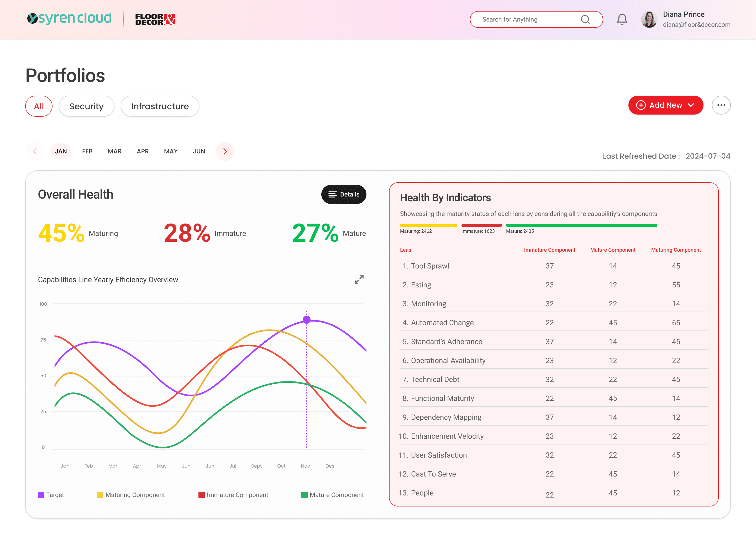The image size is (756, 538).
Task: Click the diana@floor&decor.com email text
Action: (696, 24)
